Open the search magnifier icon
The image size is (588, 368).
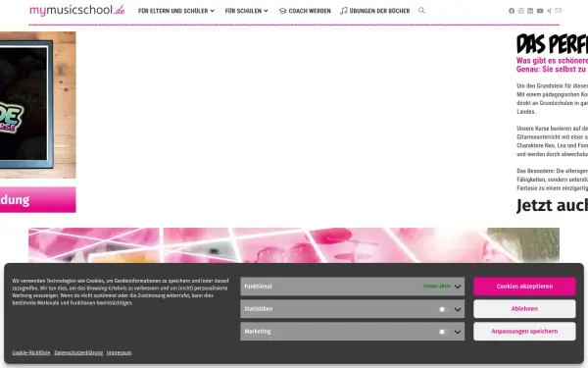pos(421,11)
